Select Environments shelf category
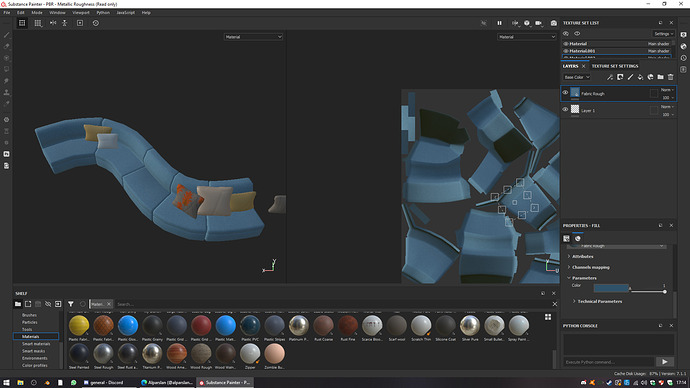The image size is (690, 388). point(35,358)
